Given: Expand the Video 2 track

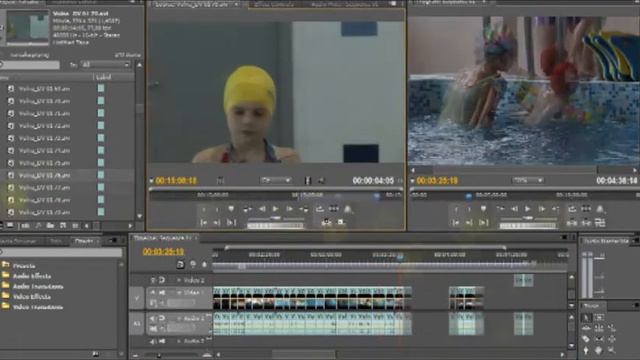Looking at the screenshot, I should 178,280.
